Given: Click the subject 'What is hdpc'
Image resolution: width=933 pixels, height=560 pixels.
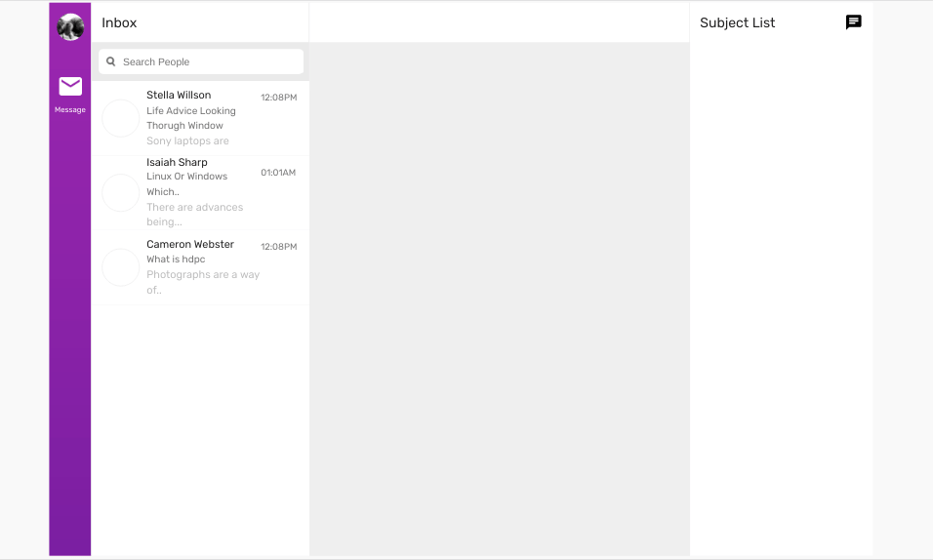Looking at the screenshot, I should pyautogui.click(x=176, y=259).
